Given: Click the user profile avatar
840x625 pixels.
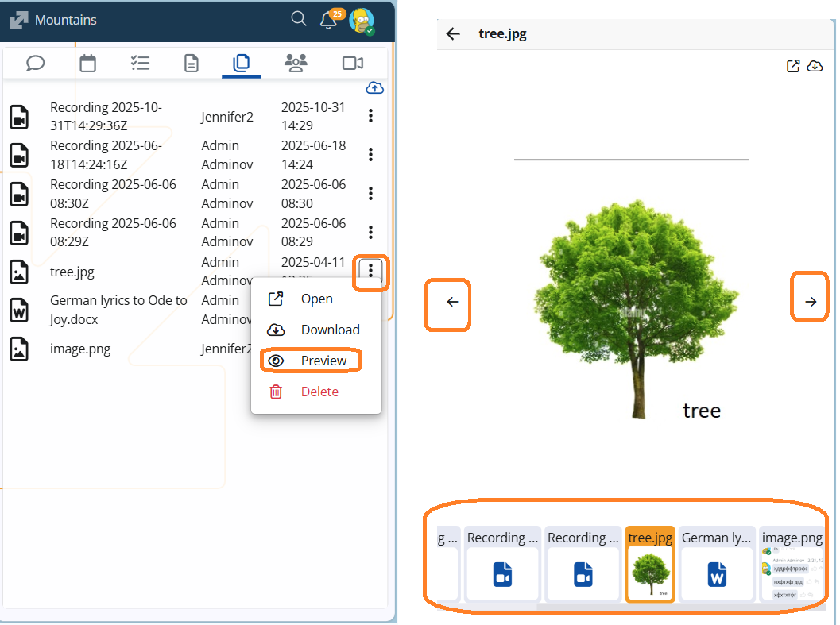Looking at the screenshot, I should 361,21.
